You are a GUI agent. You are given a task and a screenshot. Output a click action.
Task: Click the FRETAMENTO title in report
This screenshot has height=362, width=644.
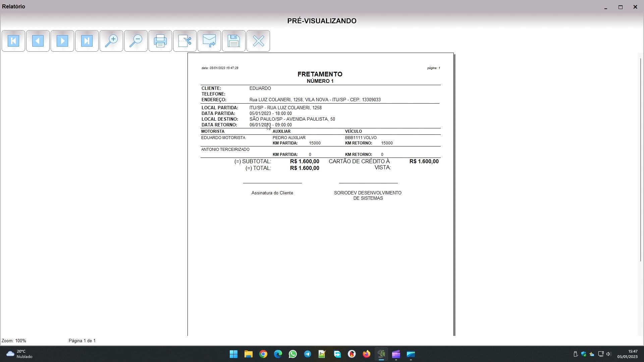320,74
